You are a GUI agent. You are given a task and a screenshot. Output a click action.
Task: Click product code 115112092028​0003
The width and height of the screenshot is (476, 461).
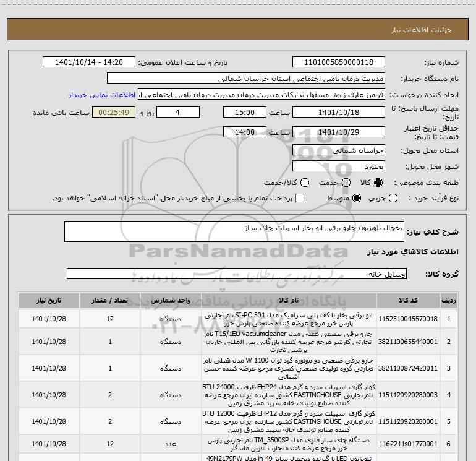click(x=408, y=395)
